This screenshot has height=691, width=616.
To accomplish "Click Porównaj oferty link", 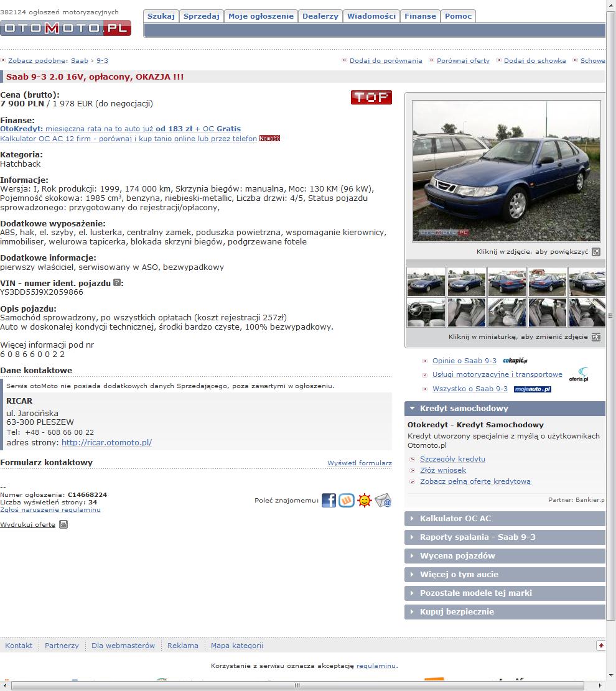I will pyautogui.click(x=463, y=61).
